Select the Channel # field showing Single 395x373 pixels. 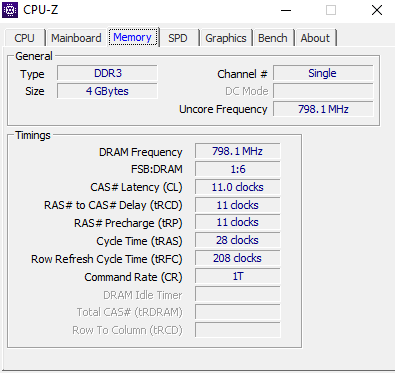click(x=323, y=73)
